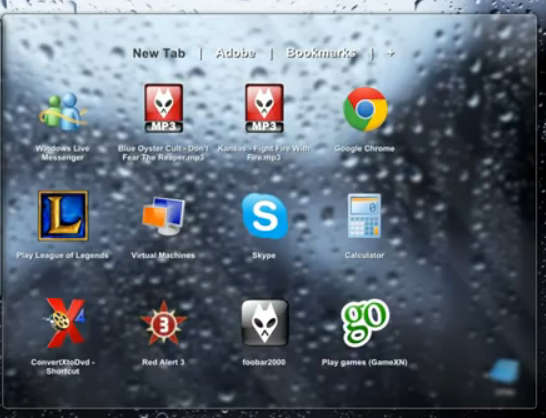The width and height of the screenshot is (546, 418).
Task: Click the 'Play League of Legends' label
Action: click(x=62, y=255)
